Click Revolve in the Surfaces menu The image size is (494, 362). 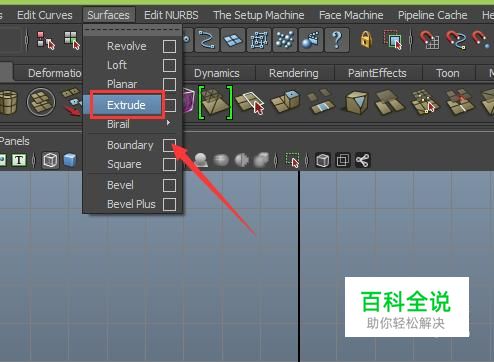point(127,46)
